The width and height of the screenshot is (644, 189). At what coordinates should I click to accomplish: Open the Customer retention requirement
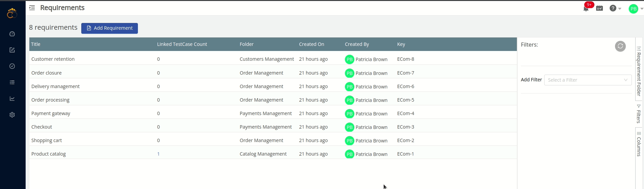click(x=53, y=59)
